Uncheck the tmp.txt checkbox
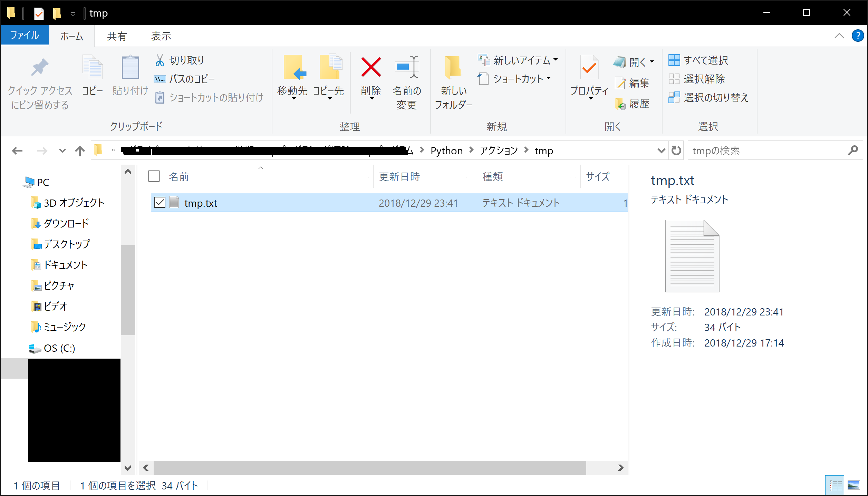 click(x=160, y=203)
